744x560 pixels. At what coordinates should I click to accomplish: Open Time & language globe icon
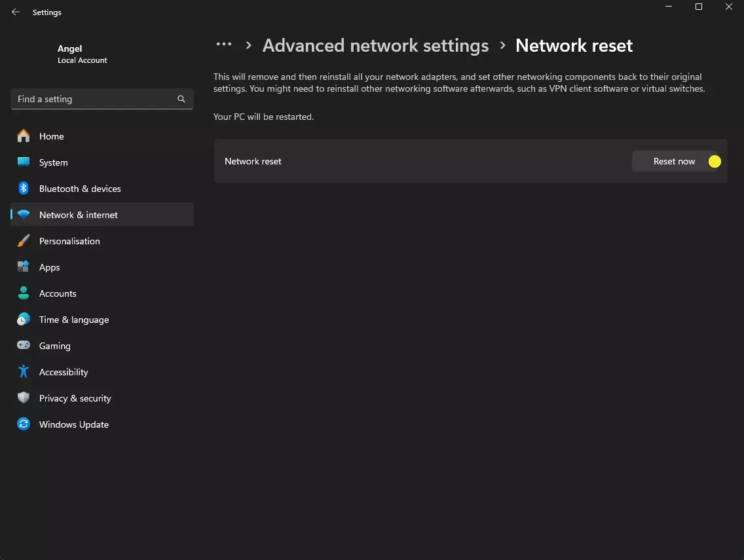click(x=24, y=320)
